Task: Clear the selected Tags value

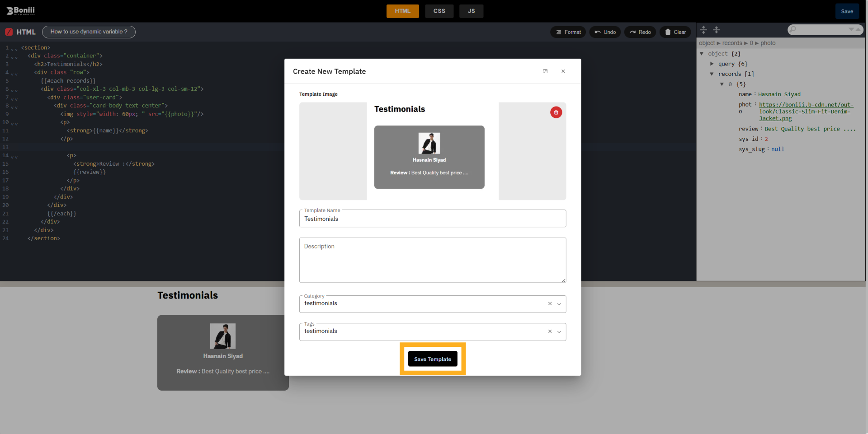Action: 550,331
